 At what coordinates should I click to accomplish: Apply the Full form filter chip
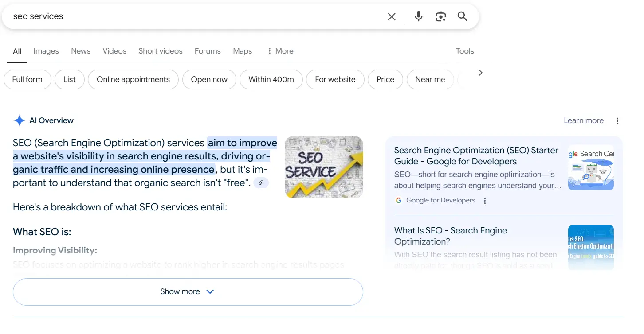click(x=27, y=80)
